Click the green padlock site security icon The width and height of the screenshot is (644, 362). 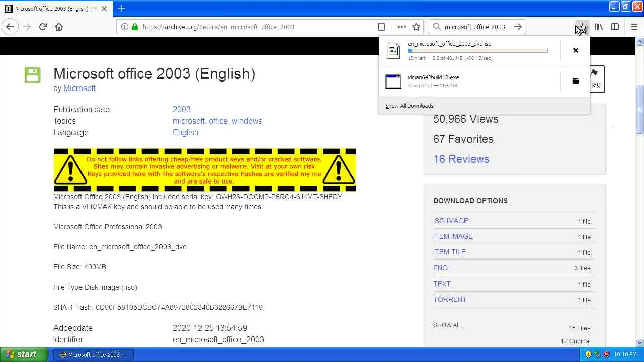pyautogui.click(x=134, y=27)
